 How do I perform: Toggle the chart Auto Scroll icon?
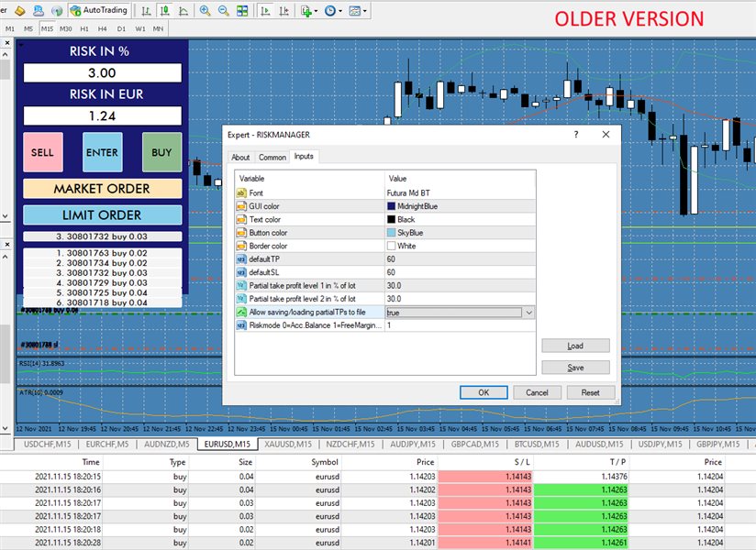pyautogui.click(x=265, y=11)
